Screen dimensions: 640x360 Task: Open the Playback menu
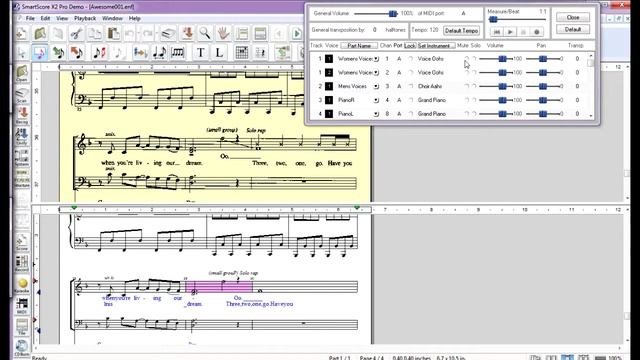coord(85,18)
